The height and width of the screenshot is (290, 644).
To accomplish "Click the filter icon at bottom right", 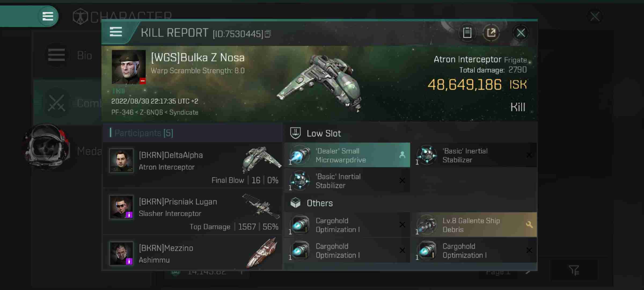I will pos(574,270).
